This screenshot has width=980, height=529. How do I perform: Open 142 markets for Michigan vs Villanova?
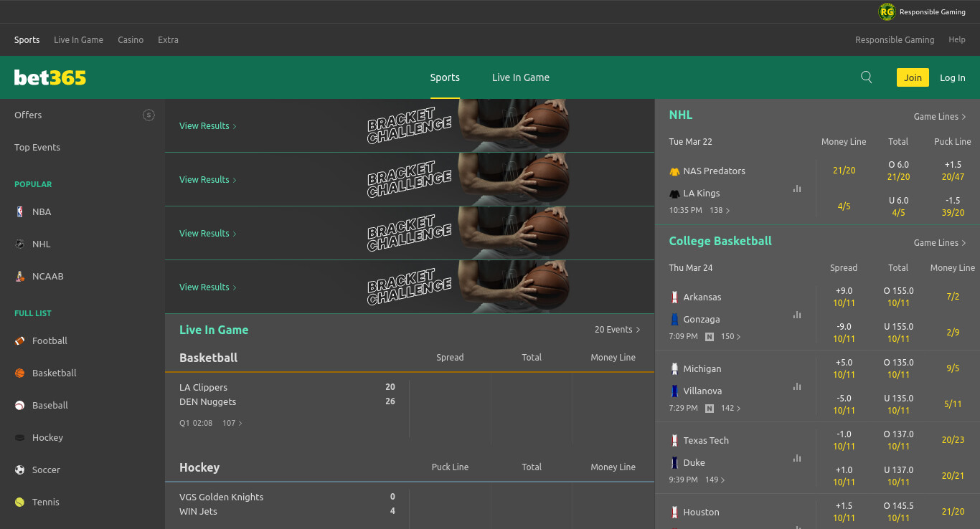pyautogui.click(x=731, y=408)
